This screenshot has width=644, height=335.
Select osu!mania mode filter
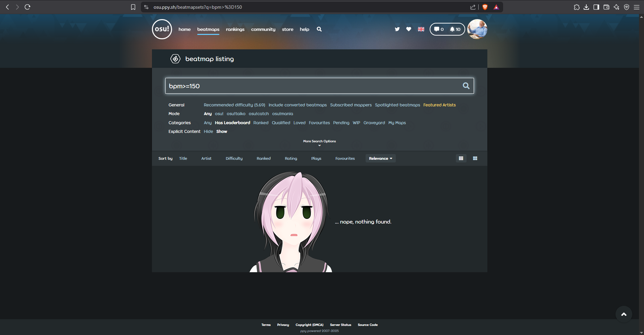click(282, 114)
